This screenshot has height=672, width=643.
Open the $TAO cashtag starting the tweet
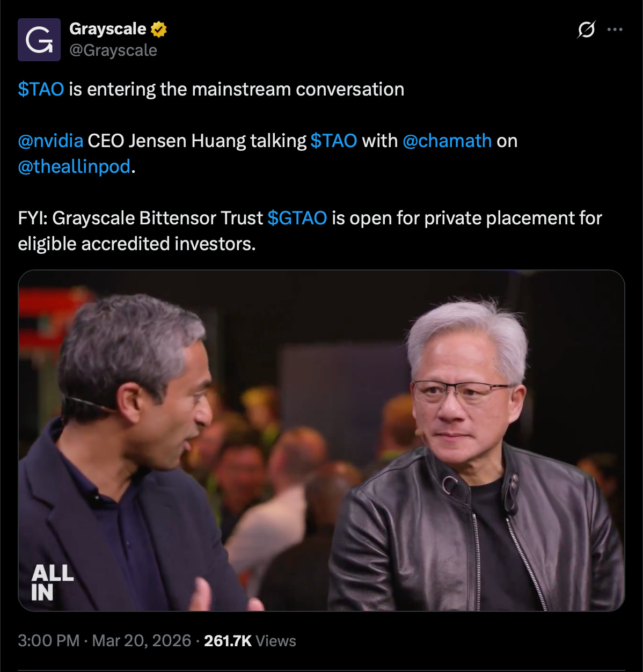[41, 89]
